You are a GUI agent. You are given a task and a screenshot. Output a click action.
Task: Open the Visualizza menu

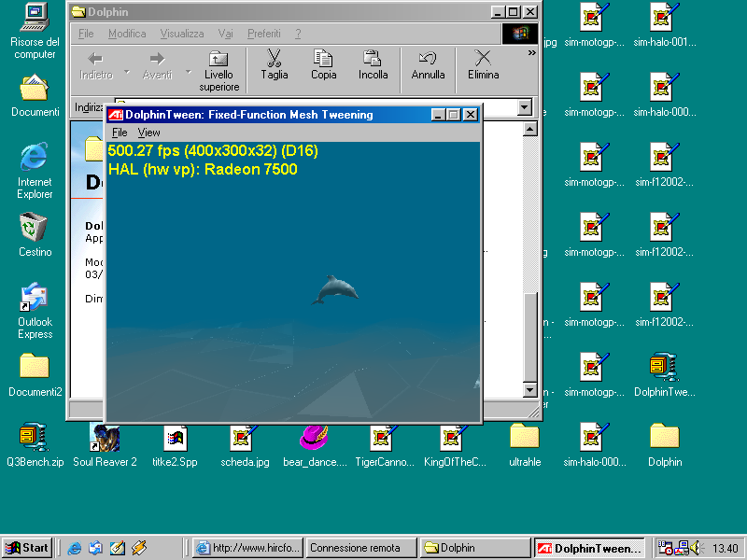pyautogui.click(x=182, y=34)
